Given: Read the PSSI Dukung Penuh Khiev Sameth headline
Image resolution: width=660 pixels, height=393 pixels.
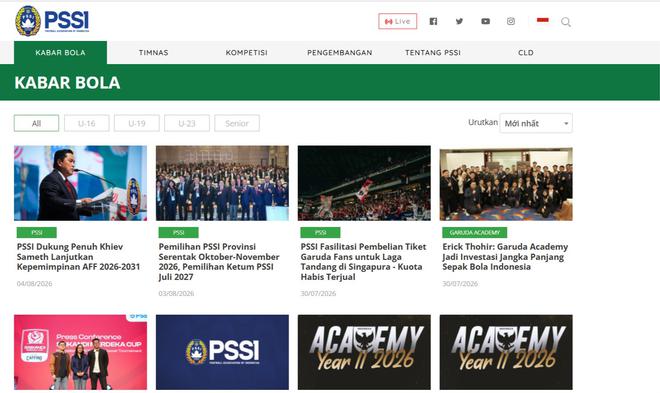Looking at the screenshot, I should (78, 257).
